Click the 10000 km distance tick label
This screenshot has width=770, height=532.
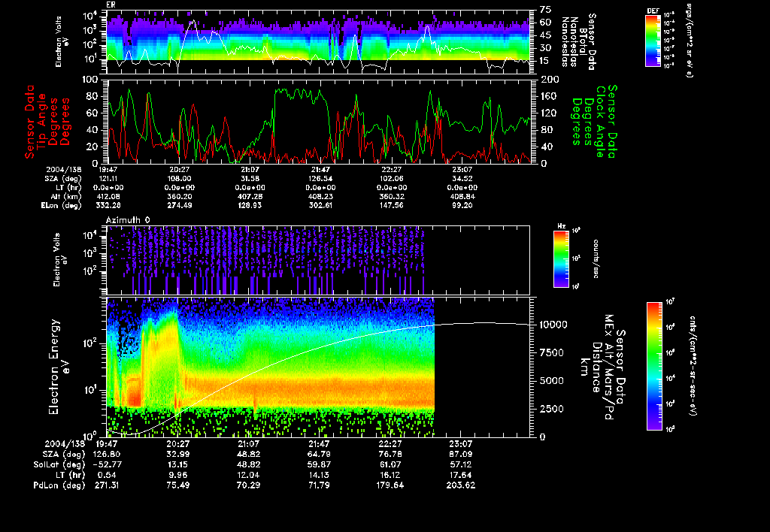tap(553, 325)
